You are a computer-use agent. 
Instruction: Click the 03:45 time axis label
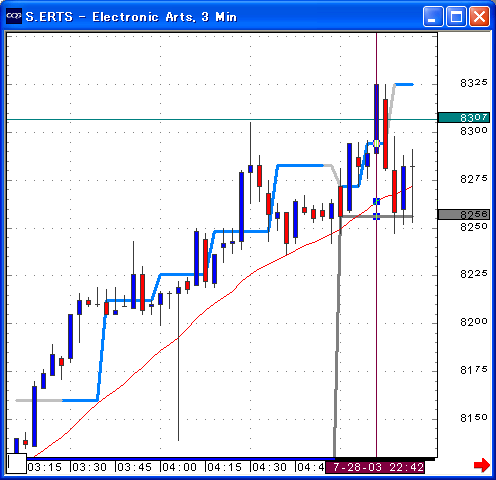tap(135, 467)
